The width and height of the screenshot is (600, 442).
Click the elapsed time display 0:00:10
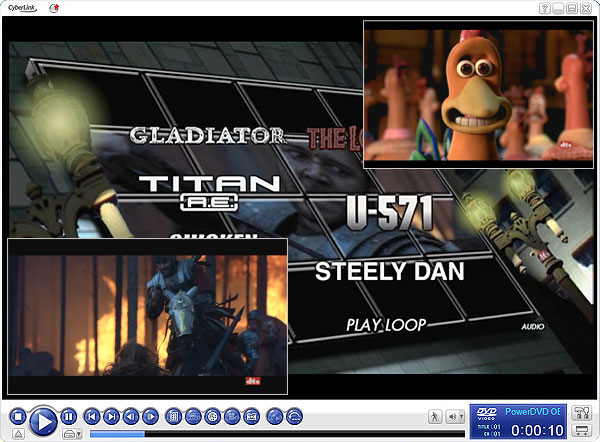537,431
